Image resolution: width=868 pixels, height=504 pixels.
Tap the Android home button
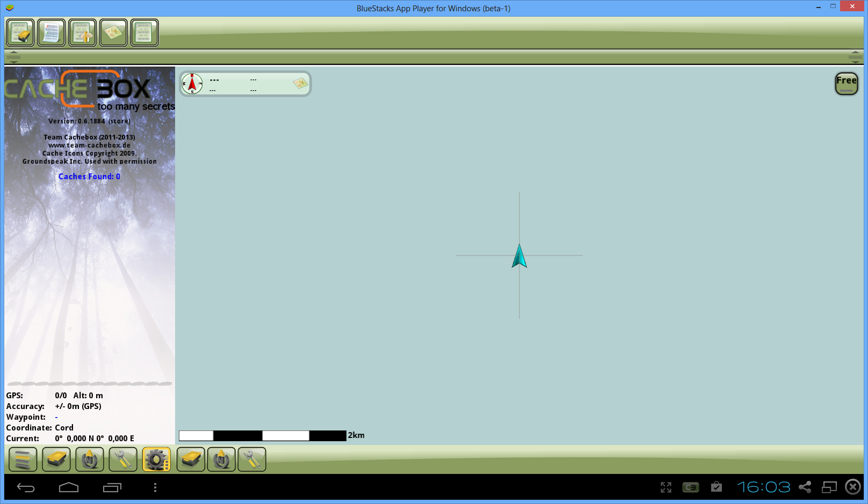(x=69, y=487)
